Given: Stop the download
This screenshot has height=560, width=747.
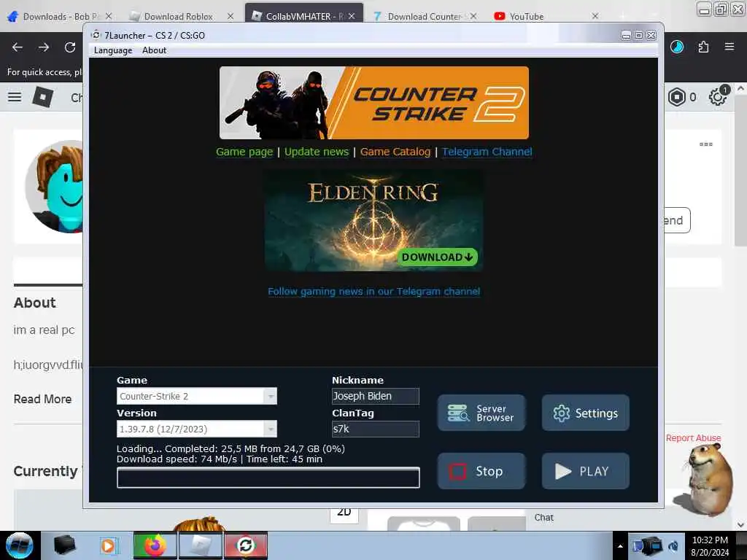Looking at the screenshot, I should tap(481, 471).
